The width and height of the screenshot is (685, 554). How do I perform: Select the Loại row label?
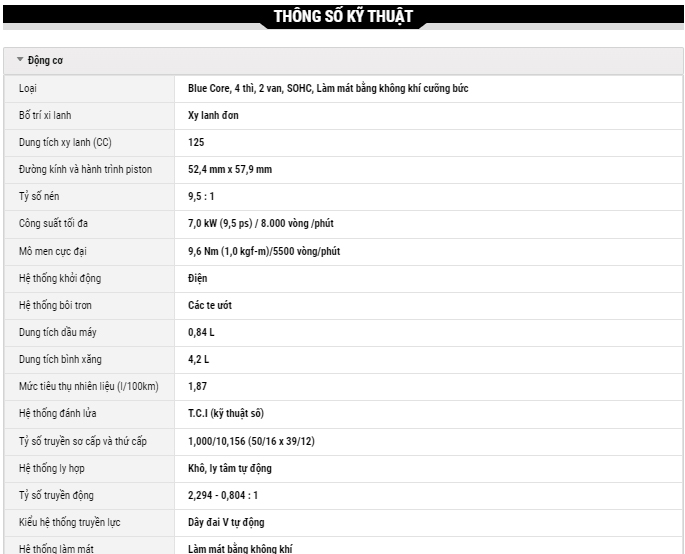[28, 88]
